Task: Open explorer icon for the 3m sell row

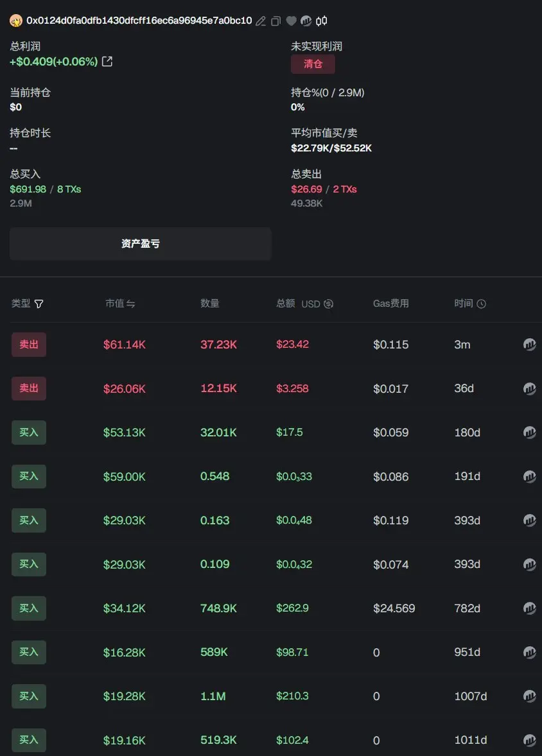Action: [x=529, y=344]
